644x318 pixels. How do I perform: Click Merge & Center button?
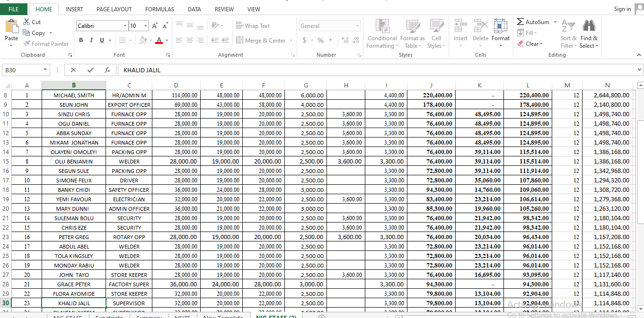pos(261,41)
